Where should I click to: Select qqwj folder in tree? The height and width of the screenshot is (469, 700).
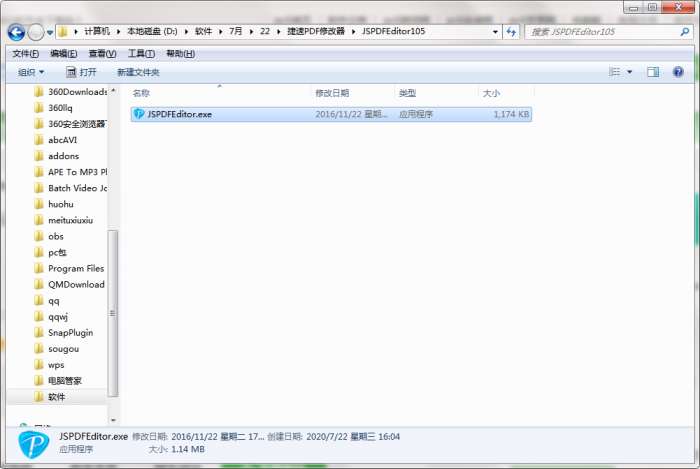(51, 316)
